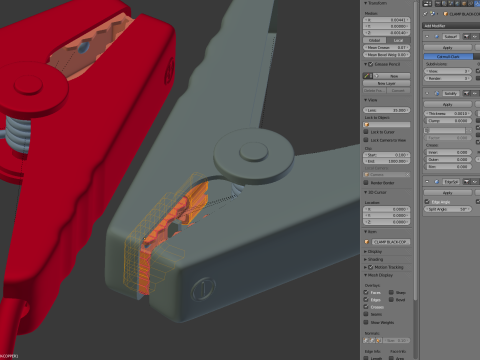
Task: Switch to the Render Layers properties tab
Action: tap(444, 4)
